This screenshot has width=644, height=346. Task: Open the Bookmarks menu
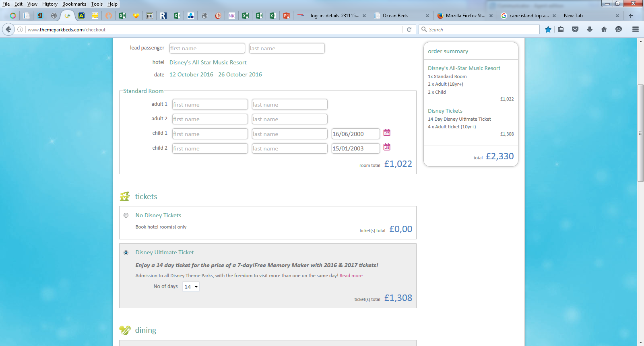pos(74,4)
